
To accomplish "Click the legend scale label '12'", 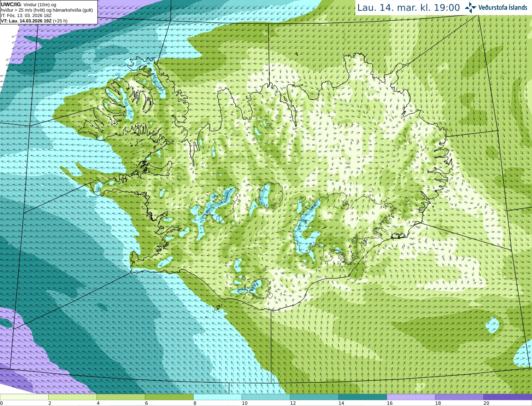I will point(293,403).
